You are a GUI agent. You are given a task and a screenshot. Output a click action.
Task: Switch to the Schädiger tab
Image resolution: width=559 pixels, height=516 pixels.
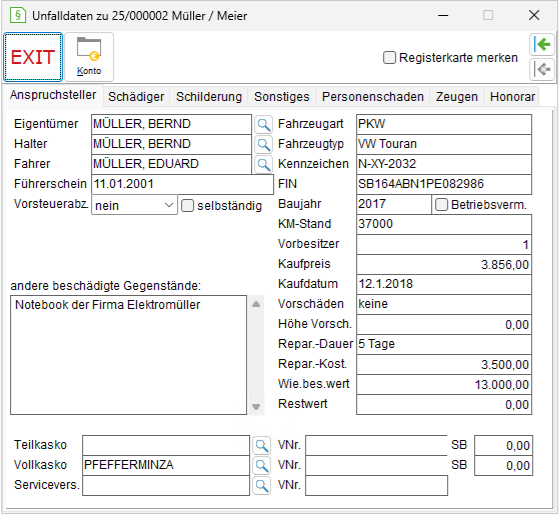[136, 97]
